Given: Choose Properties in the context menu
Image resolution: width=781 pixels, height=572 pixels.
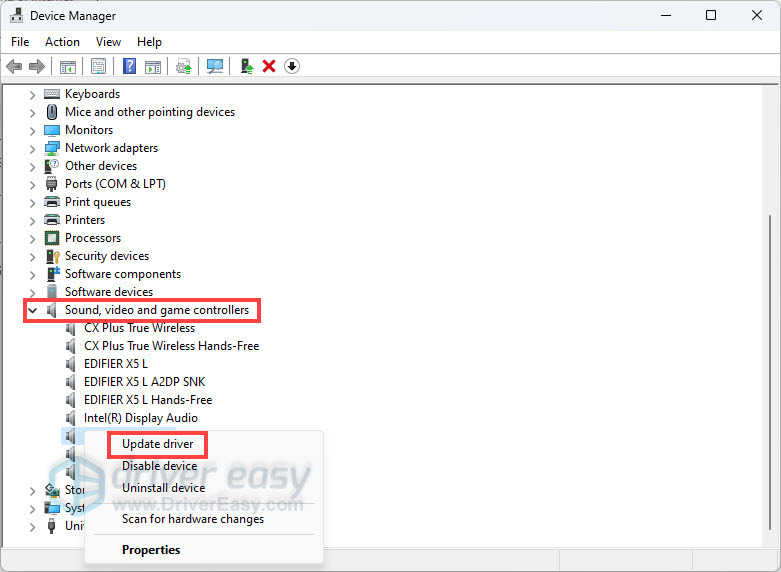Looking at the screenshot, I should coord(151,549).
